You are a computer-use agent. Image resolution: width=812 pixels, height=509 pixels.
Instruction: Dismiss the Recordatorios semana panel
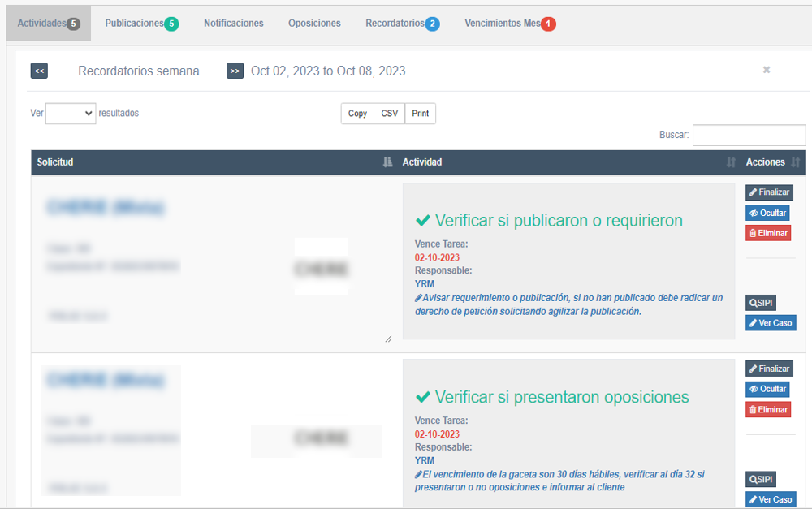coord(766,70)
